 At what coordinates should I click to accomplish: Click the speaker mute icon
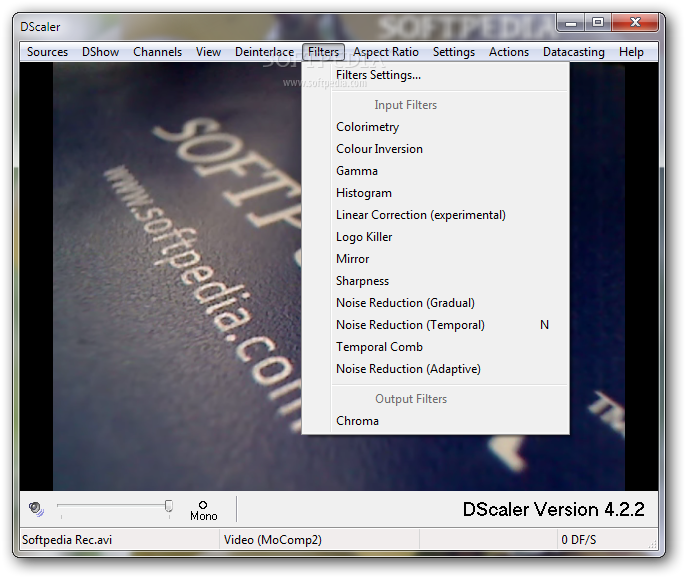tap(36, 509)
